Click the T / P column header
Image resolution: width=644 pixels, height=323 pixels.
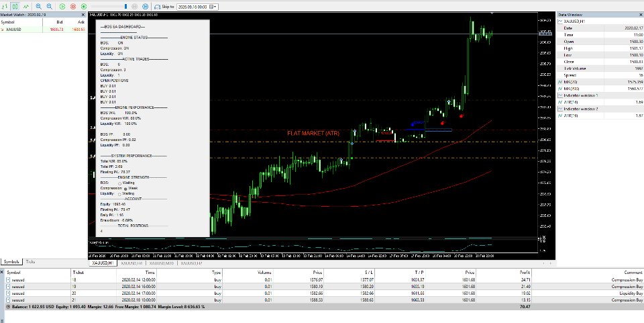point(419,273)
